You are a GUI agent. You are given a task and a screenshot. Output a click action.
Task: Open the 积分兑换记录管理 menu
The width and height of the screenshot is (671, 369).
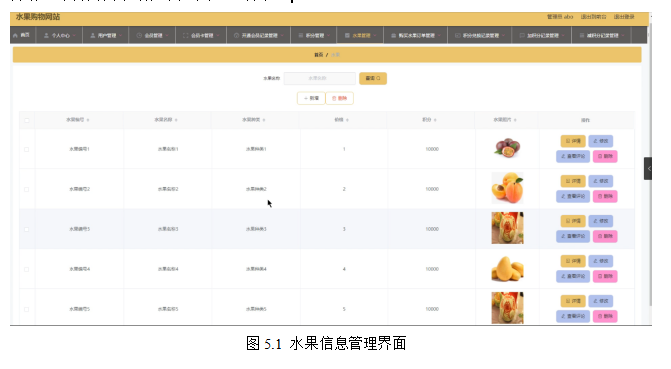click(x=480, y=36)
